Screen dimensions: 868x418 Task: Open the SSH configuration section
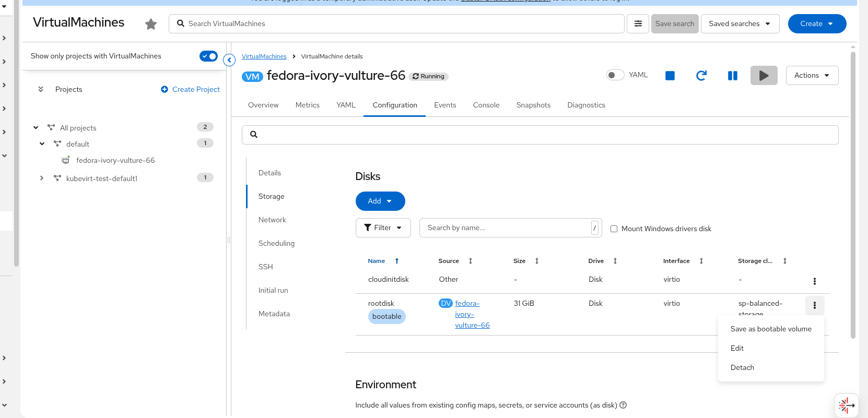(x=265, y=267)
